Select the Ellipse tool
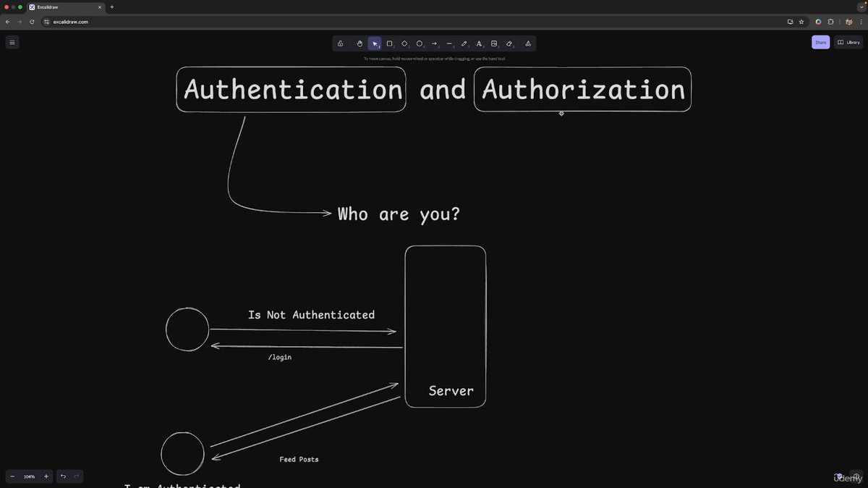 pos(420,43)
